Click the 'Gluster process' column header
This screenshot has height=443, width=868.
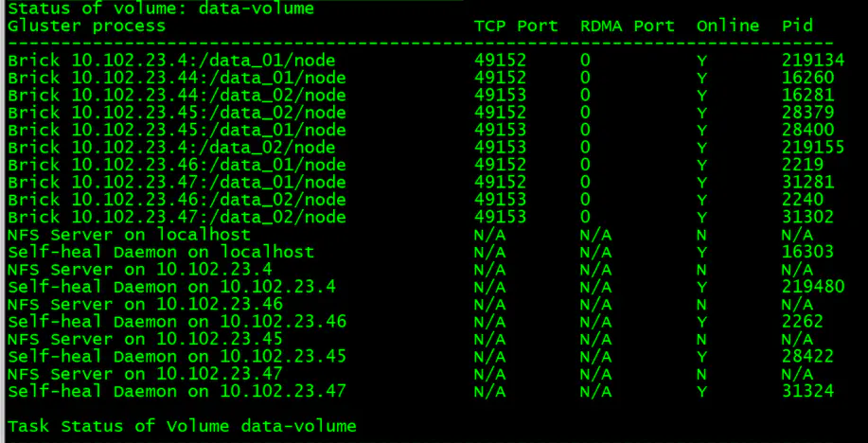[x=86, y=26]
